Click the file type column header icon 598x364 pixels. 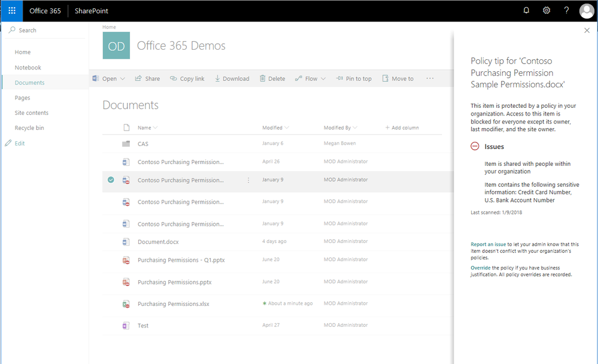(x=127, y=128)
